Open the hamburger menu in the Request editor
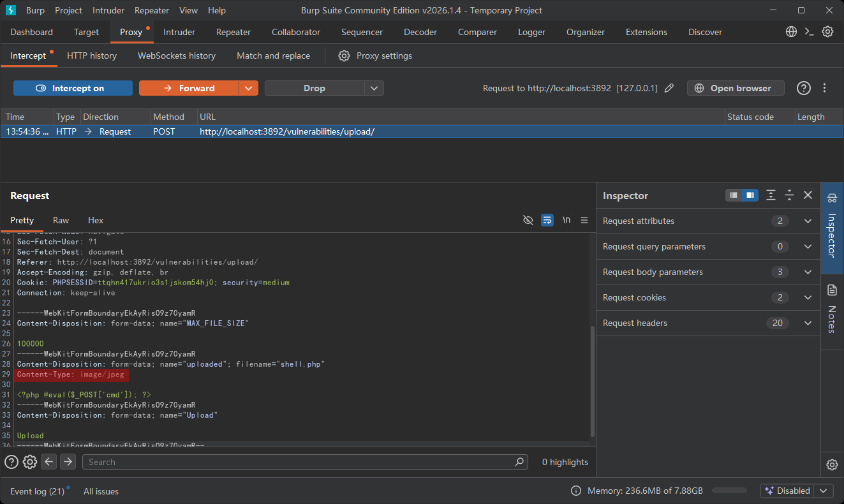The height and width of the screenshot is (504, 844). [584, 220]
